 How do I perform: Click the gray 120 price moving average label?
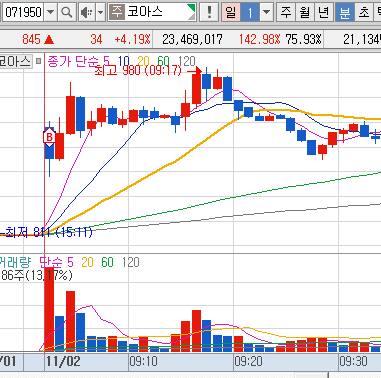click(x=187, y=61)
